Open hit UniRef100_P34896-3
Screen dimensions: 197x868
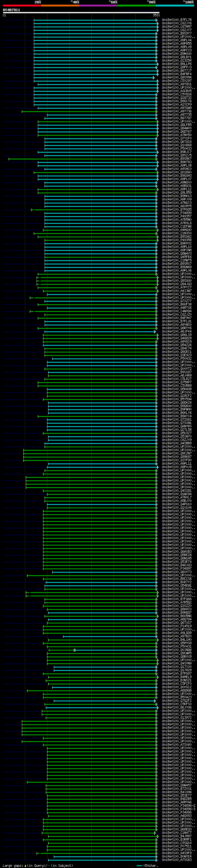tap(179, 809)
